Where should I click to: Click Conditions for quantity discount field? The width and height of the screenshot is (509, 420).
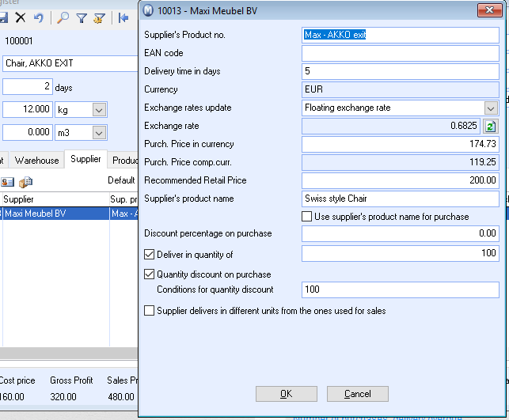(x=401, y=289)
